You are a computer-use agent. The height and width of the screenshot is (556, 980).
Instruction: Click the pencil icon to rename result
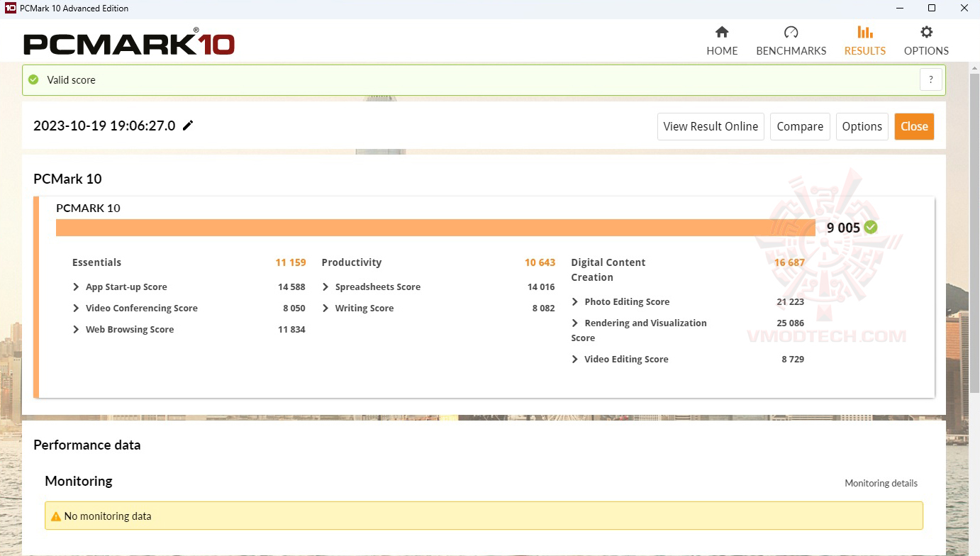(188, 126)
